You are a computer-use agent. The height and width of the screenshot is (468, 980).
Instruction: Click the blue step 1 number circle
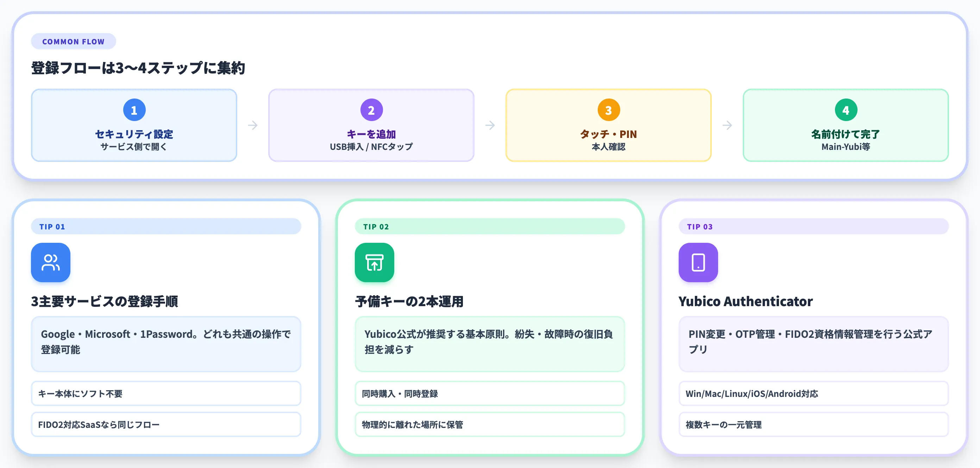point(134,110)
